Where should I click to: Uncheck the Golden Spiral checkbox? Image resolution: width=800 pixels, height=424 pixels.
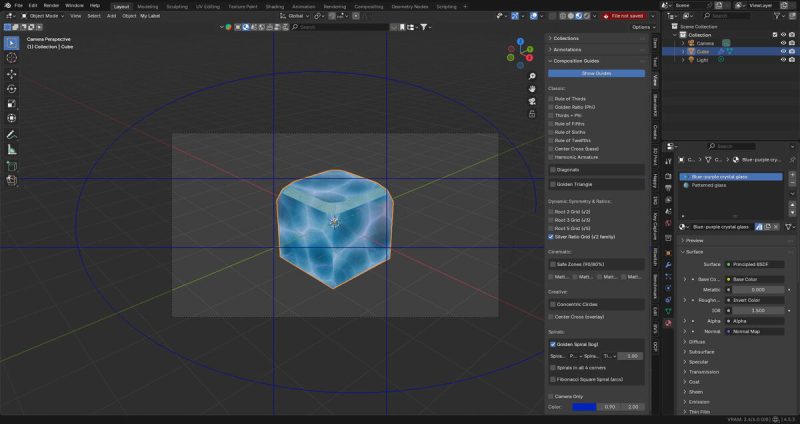(552, 344)
